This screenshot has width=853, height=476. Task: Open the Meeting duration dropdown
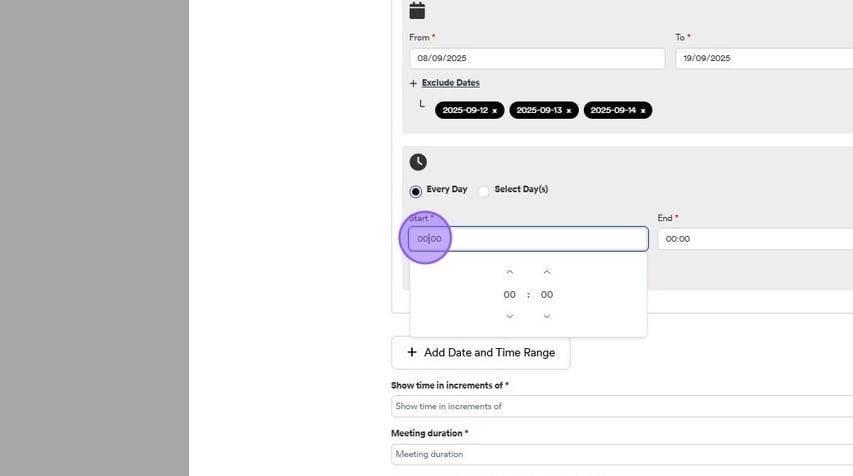(x=620, y=454)
